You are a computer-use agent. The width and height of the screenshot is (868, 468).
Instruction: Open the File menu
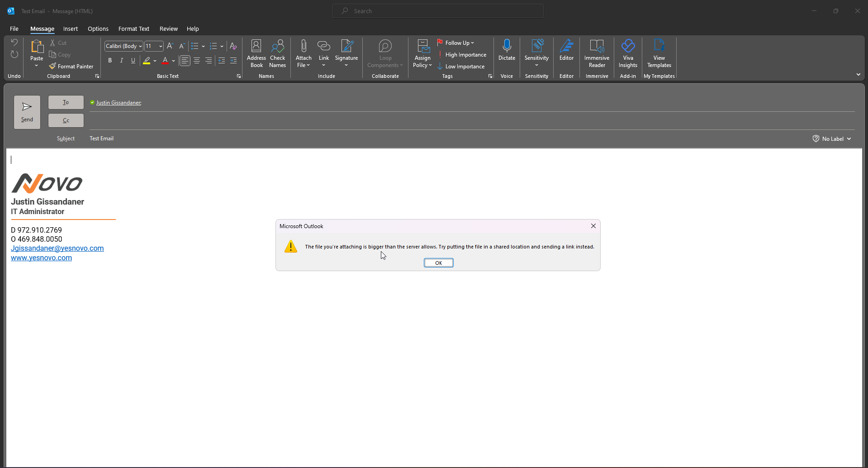[x=14, y=29]
